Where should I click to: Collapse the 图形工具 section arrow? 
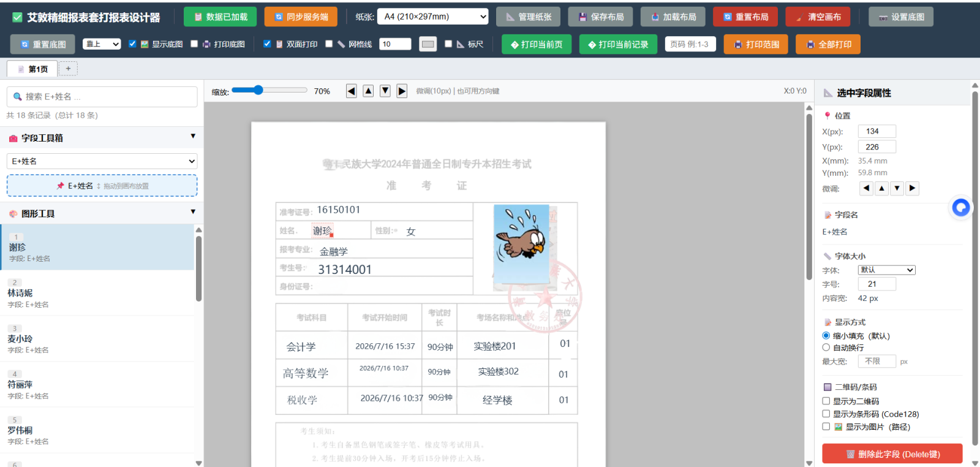(193, 211)
